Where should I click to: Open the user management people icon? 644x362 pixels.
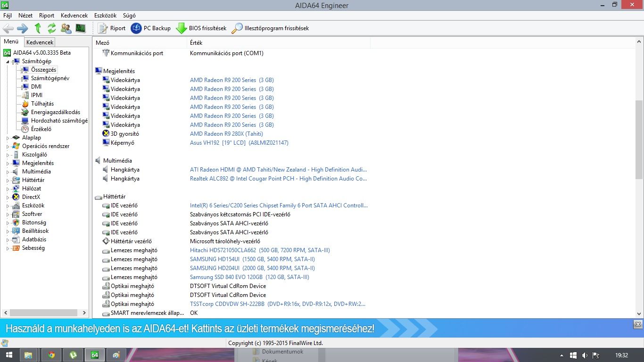(66, 28)
